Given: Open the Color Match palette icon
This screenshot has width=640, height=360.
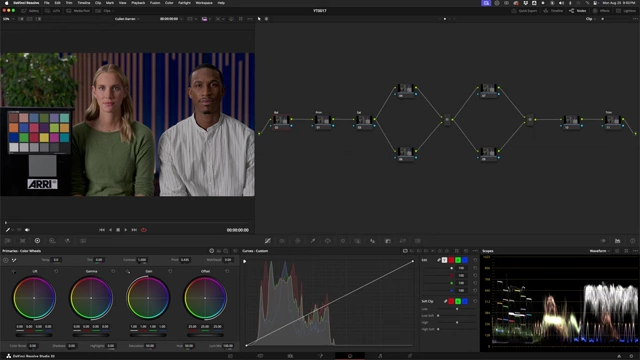Looking at the screenshot, I should click(x=22, y=241).
